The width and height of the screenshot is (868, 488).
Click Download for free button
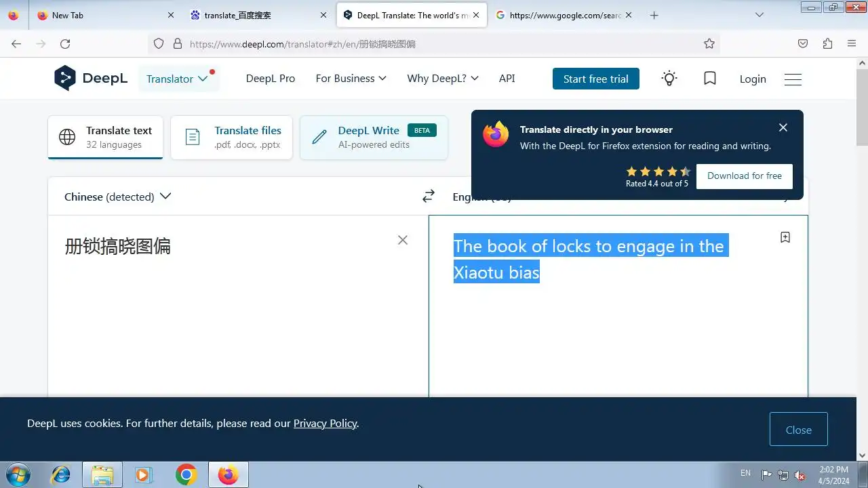[745, 176]
